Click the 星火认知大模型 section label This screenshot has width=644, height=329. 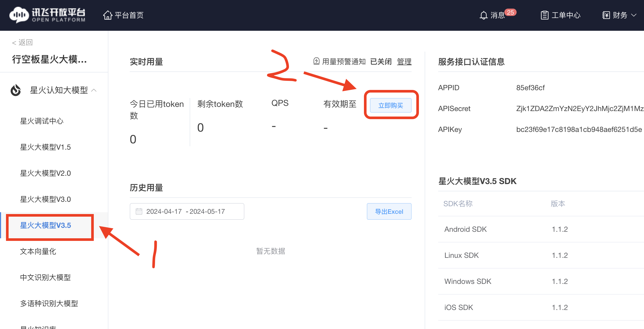(59, 90)
